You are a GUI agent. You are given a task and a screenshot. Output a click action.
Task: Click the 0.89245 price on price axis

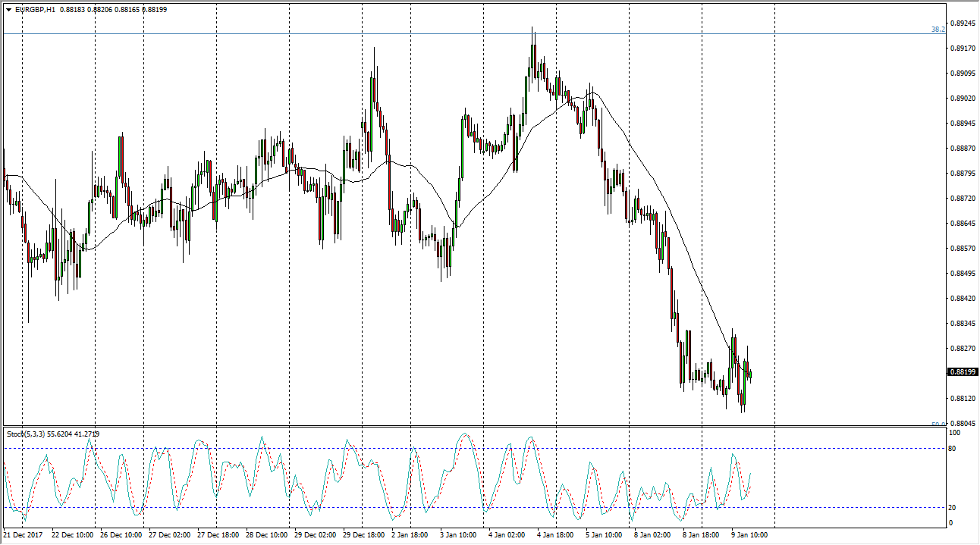point(962,23)
